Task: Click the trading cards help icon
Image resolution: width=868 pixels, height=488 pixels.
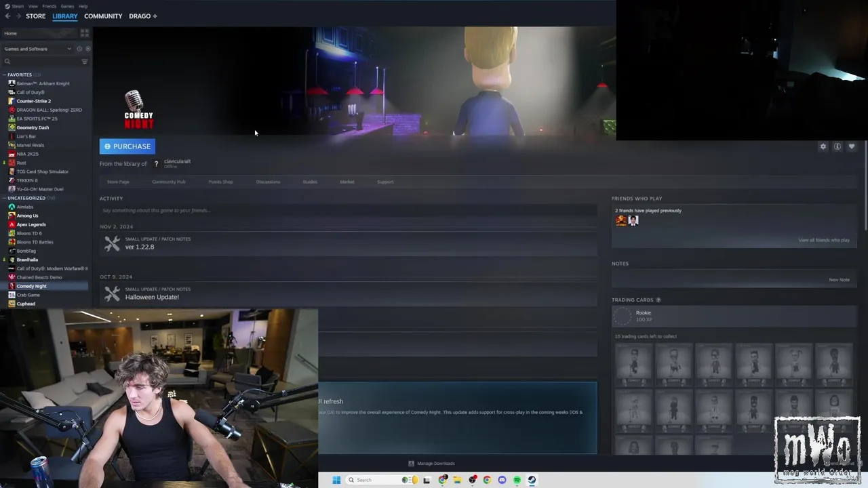Action: pyautogui.click(x=658, y=300)
